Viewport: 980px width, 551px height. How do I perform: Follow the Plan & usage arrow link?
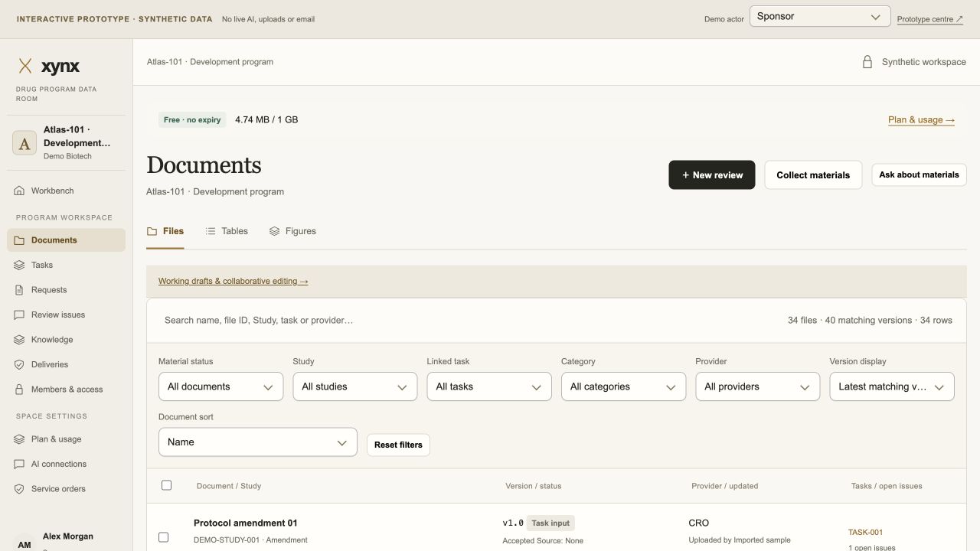(921, 120)
